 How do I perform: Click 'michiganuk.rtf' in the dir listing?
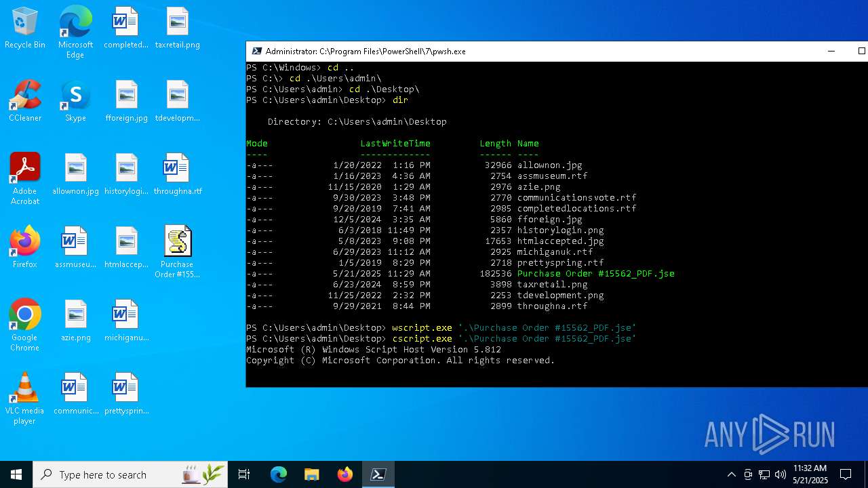[555, 252]
